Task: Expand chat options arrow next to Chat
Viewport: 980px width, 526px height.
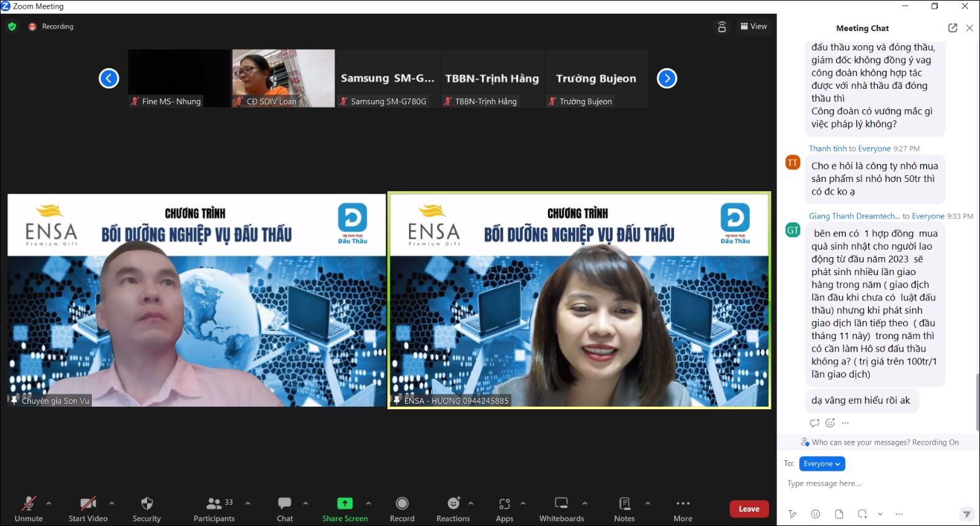Action: [305, 503]
